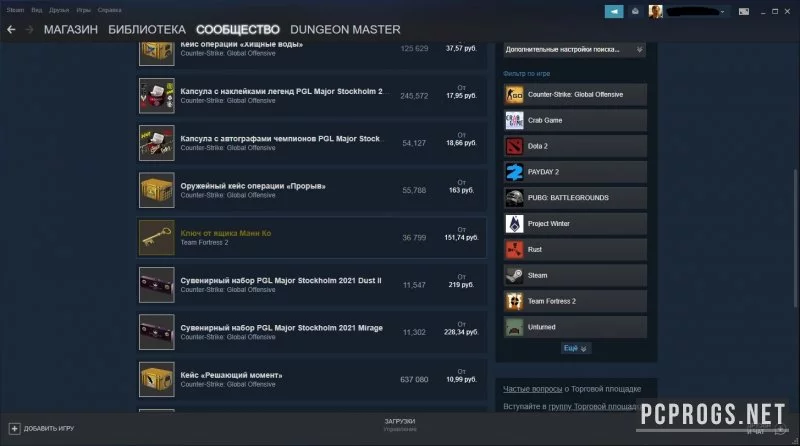
Task: Switch to the БИБЛИОТЕКА tab
Action: (x=147, y=30)
